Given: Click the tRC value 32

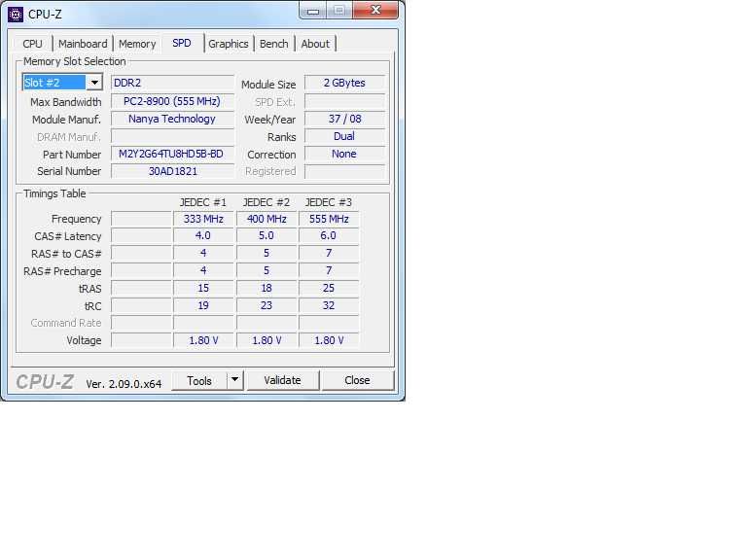Looking at the screenshot, I should coord(329,305).
